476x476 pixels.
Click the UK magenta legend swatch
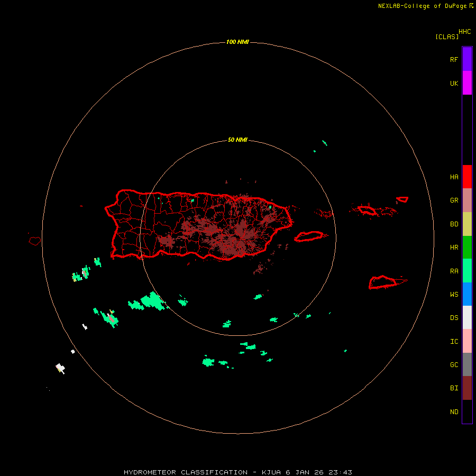click(467, 83)
